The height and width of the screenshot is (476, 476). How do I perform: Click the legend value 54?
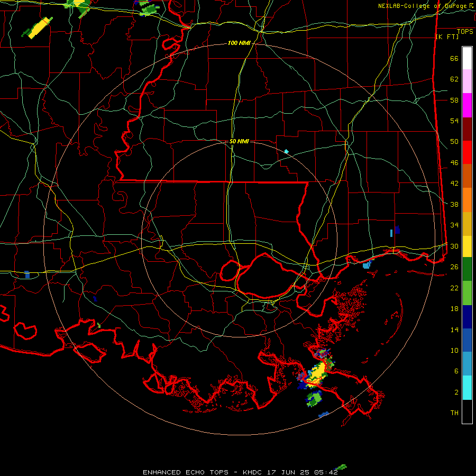pos(454,121)
